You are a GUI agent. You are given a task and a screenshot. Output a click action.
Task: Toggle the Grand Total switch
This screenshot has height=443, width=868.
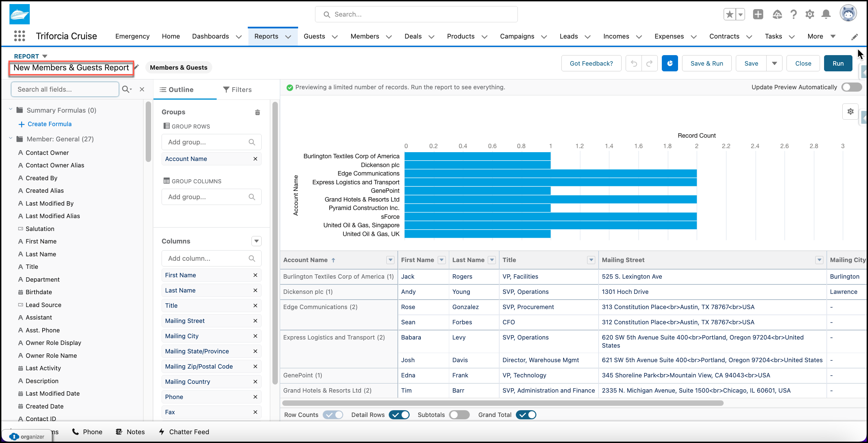pos(526,415)
